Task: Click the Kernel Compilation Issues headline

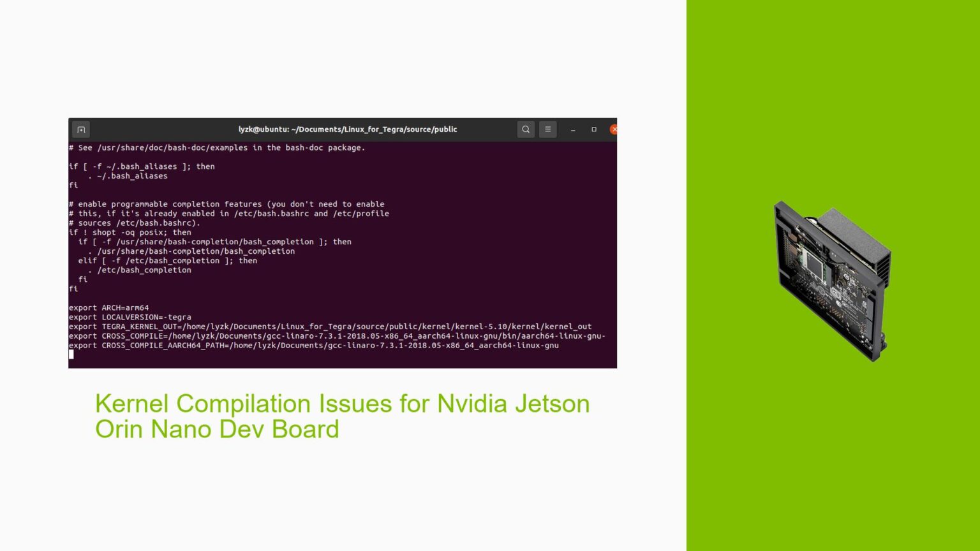Action: (x=342, y=416)
